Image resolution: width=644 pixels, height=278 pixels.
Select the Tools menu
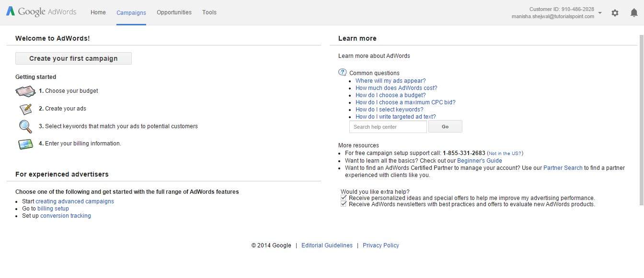click(x=209, y=12)
